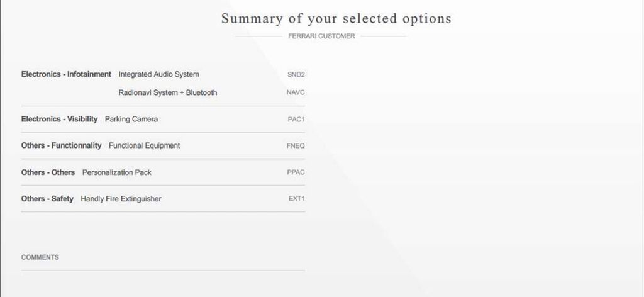Select the Others - Others category label
Viewport: 644px width, 297px height.
pos(48,172)
